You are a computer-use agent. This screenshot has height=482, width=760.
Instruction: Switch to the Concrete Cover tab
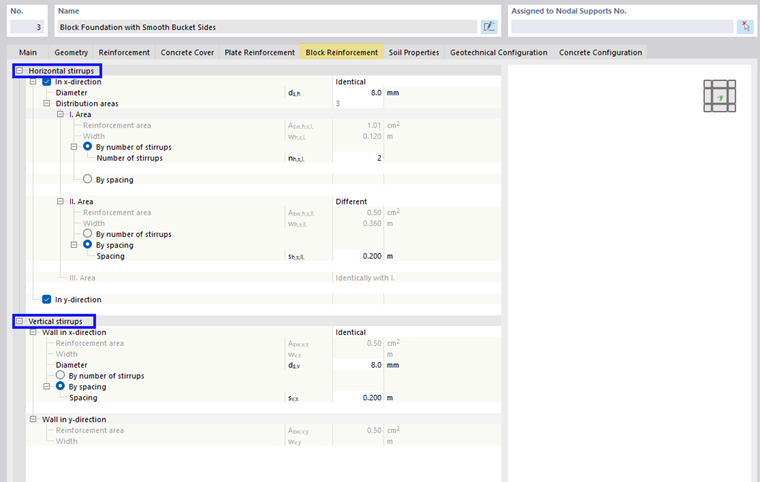click(x=187, y=52)
